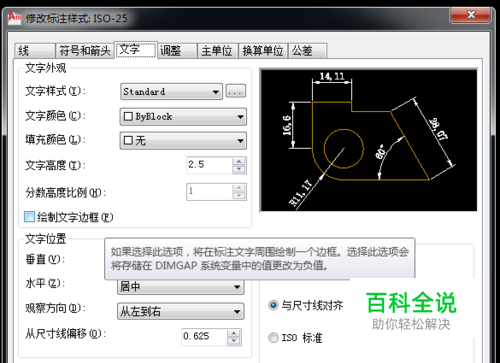Expand the 文字样式 Standard dropdown

tap(171, 92)
